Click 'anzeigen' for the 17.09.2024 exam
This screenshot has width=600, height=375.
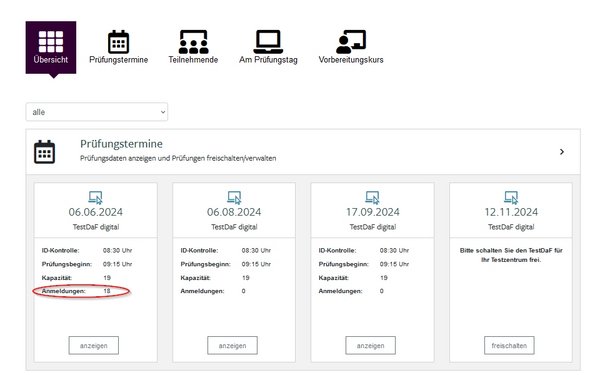(370, 346)
